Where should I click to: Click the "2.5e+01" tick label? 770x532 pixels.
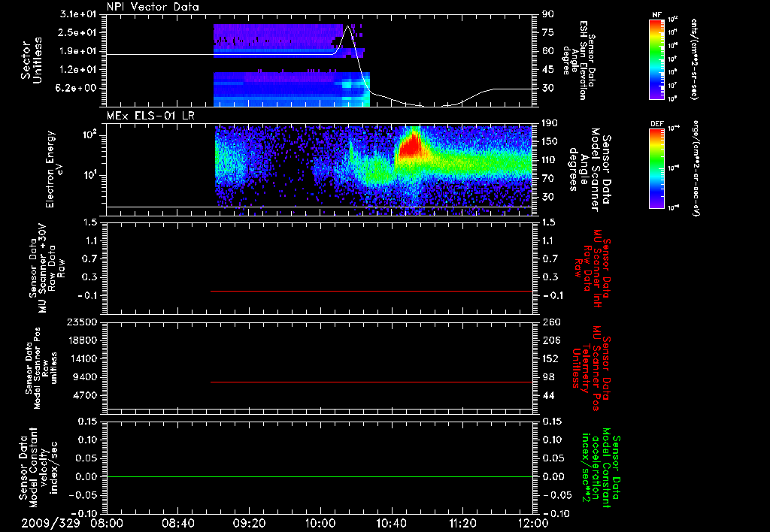(x=78, y=32)
